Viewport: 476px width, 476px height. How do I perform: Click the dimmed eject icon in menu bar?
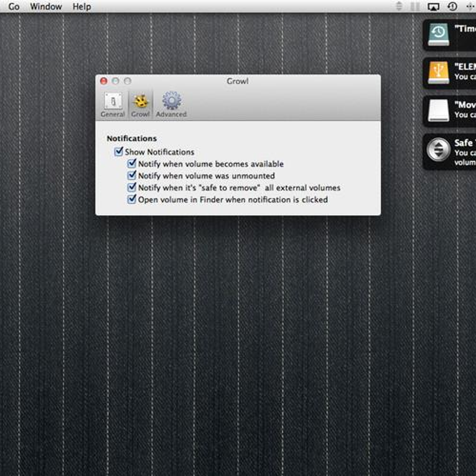click(399, 6)
